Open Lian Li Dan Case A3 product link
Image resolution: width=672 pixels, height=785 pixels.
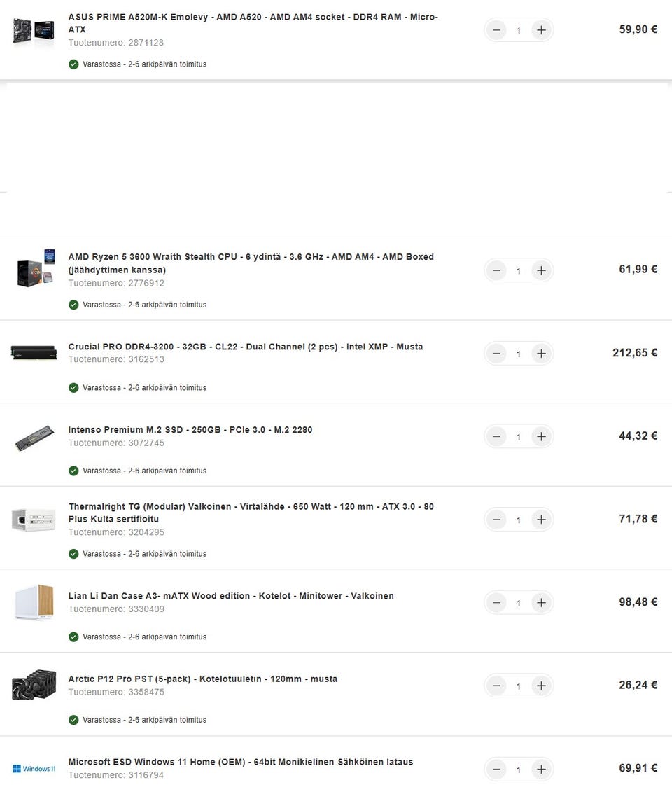coord(231,596)
